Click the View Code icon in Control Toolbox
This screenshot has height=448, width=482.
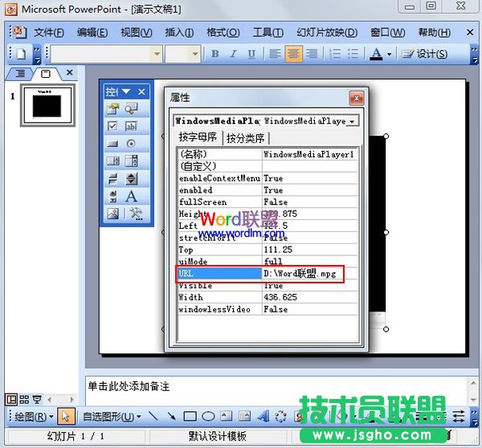tap(131, 108)
